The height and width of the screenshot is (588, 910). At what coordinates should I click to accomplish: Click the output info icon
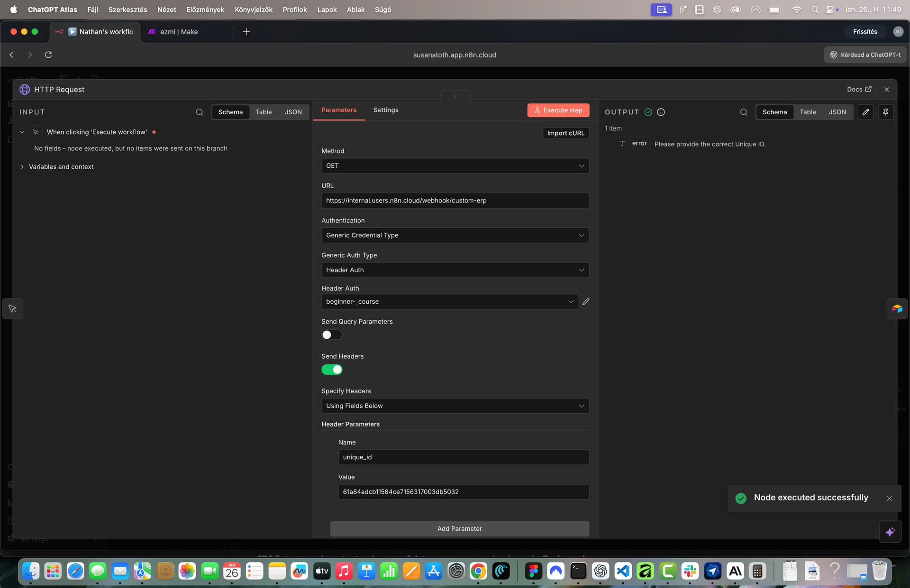[661, 112]
